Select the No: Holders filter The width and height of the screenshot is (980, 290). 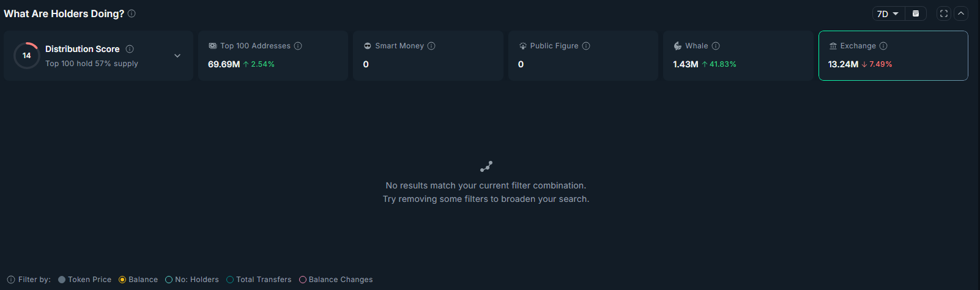point(169,280)
